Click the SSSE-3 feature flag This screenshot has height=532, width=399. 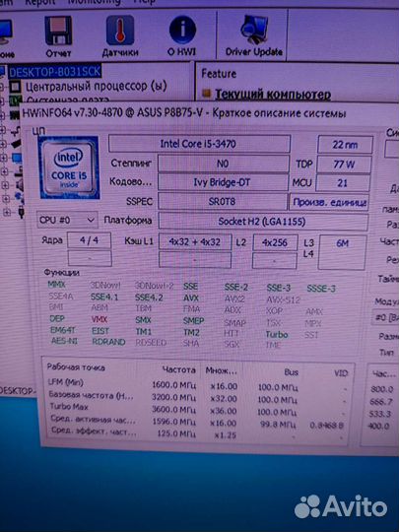pos(321,289)
